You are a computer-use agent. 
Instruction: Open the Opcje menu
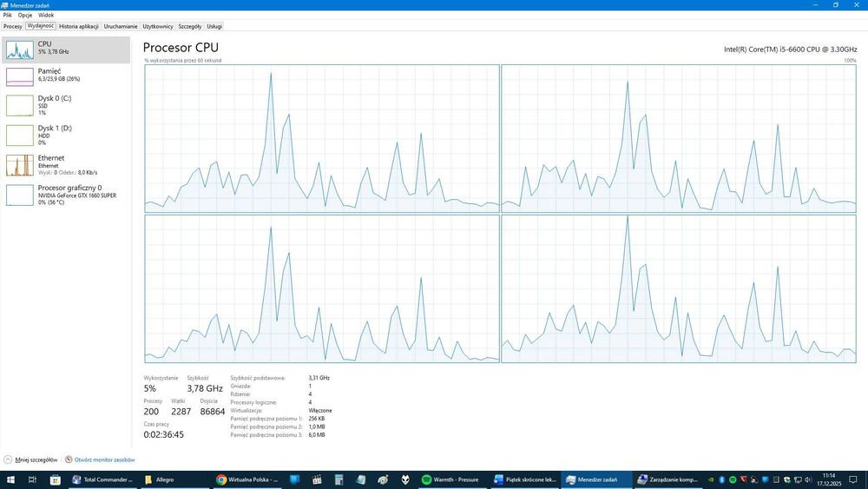(25, 15)
